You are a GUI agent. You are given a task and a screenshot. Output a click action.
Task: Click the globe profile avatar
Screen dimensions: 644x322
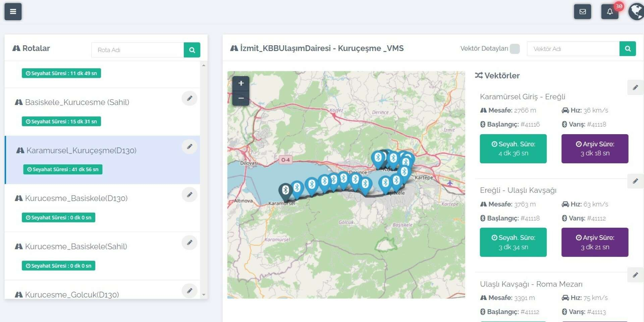pos(636,12)
